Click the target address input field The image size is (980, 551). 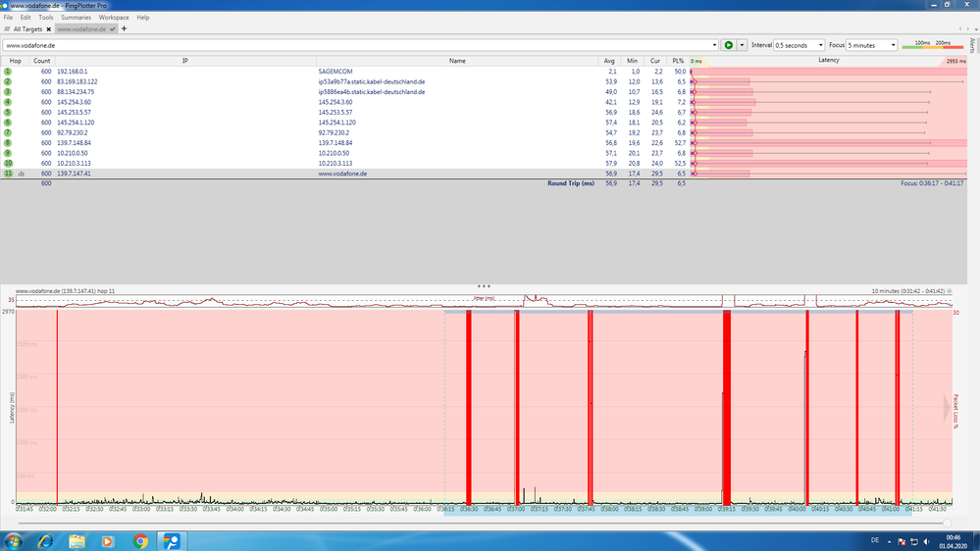356,45
